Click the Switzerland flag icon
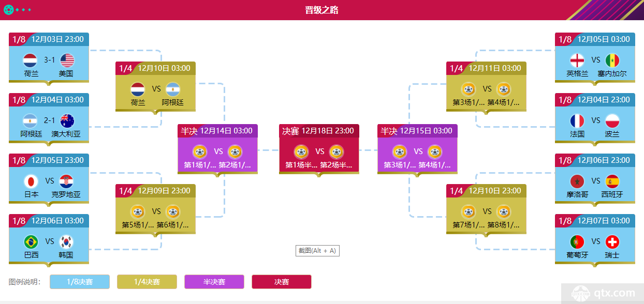 pyautogui.click(x=612, y=241)
